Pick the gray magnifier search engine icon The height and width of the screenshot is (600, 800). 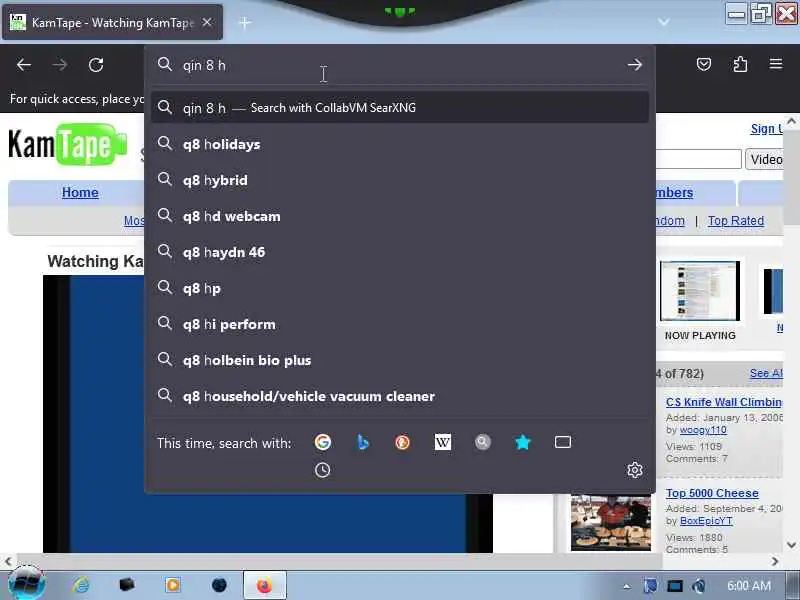point(483,442)
